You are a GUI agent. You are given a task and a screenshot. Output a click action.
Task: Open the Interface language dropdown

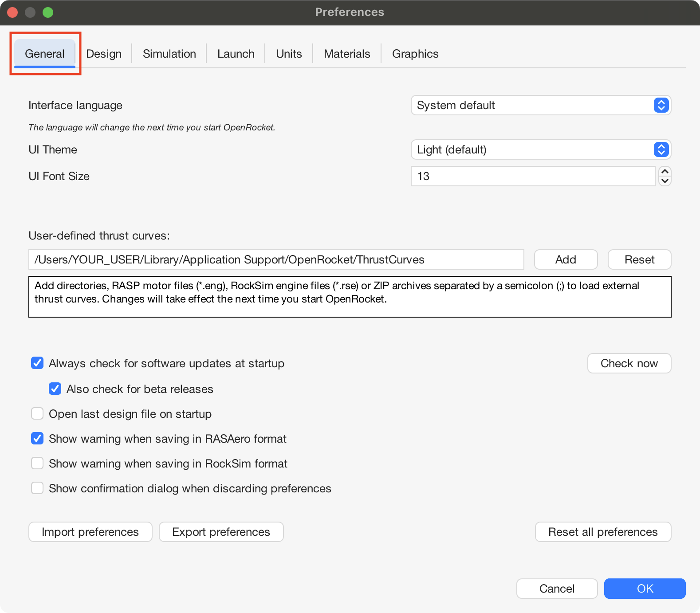pos(540,105)
